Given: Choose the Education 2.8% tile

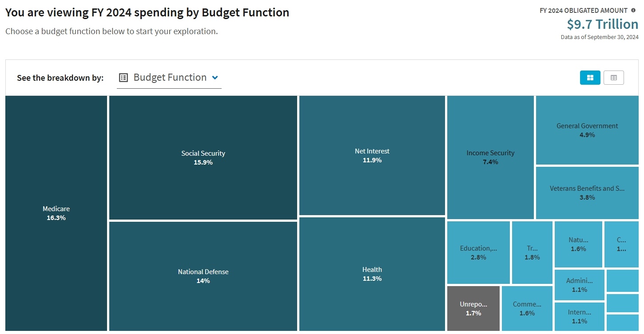Looking at the screenshot, I should (478, 252).
